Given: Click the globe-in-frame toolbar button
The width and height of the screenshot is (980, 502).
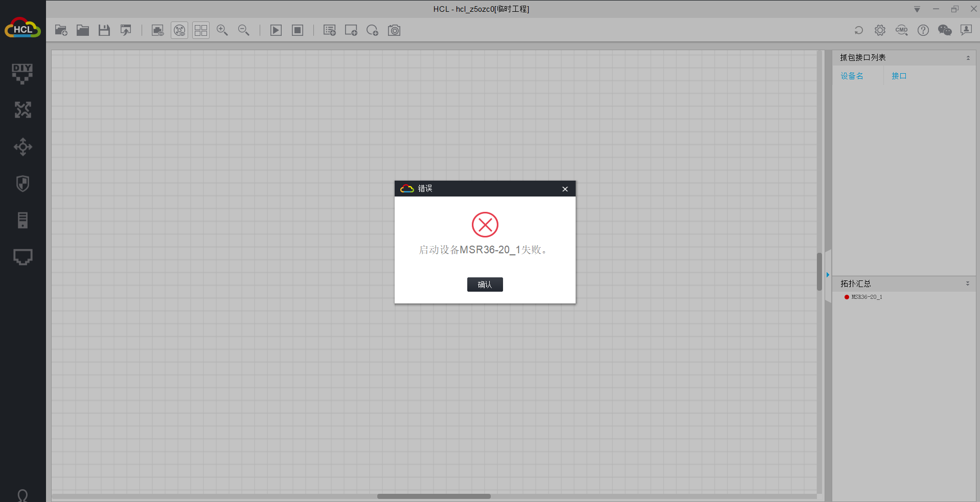Looking at the screenshot, I should [x=179, y=31].
